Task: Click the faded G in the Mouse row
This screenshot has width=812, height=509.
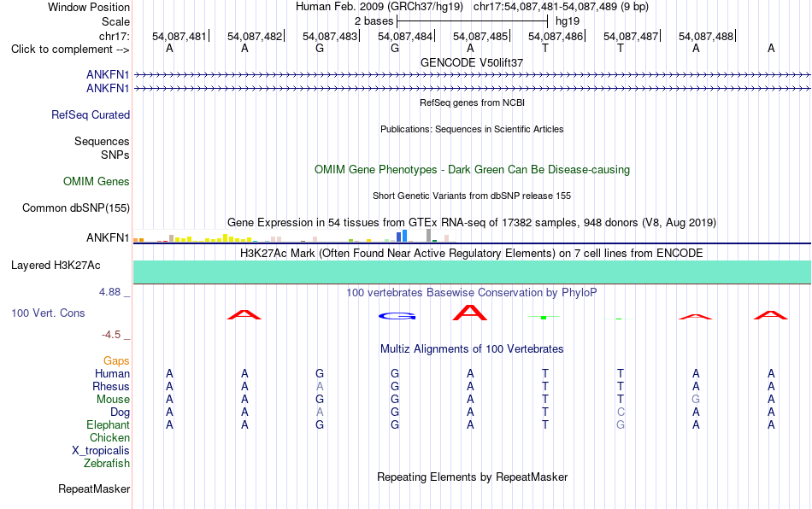Action: pyautogui.click(x=696, y=400)
